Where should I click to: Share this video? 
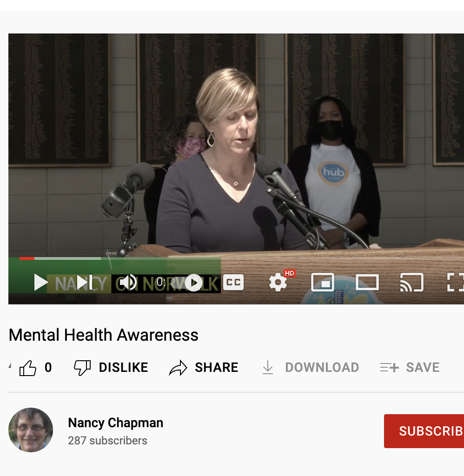coord(204,368)
